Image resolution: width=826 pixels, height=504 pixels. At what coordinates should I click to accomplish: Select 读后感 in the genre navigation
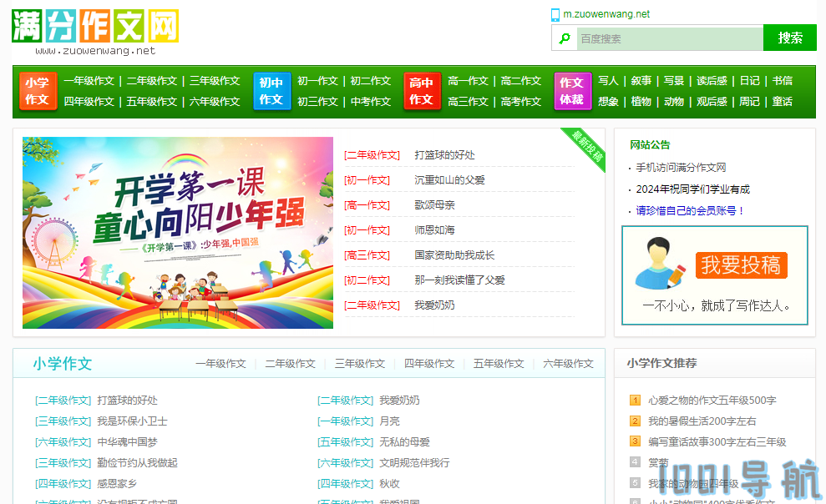pos(712,81)
